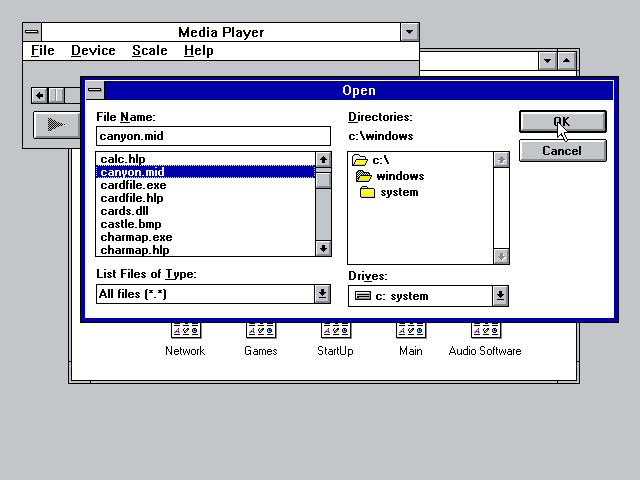Image resolution: width=640 pixels, height=480 pixels.
Task: Open Media Player's control menu box
Action: pyautogui.click(x=32, y=32)
